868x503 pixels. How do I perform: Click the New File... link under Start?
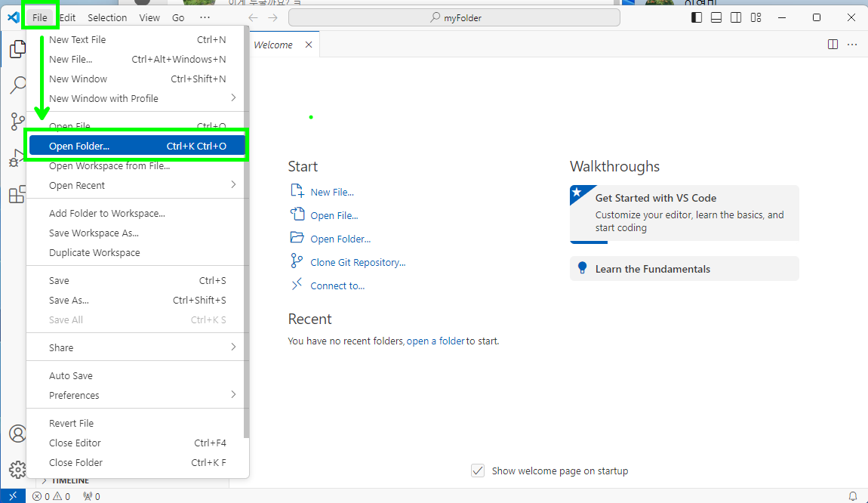coord(332,193)
